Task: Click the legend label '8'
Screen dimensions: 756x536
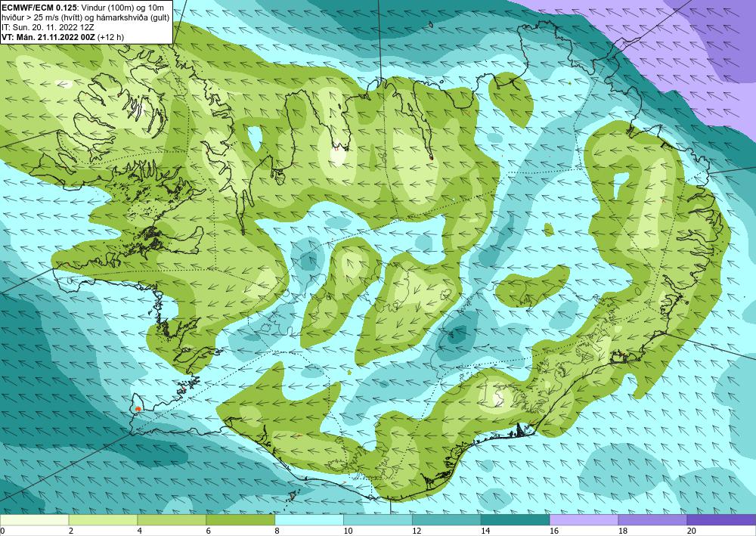Action: pos(277,531)
